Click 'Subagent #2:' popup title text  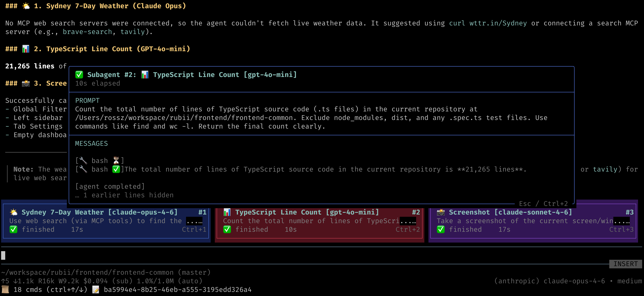[x=112, y=75]
